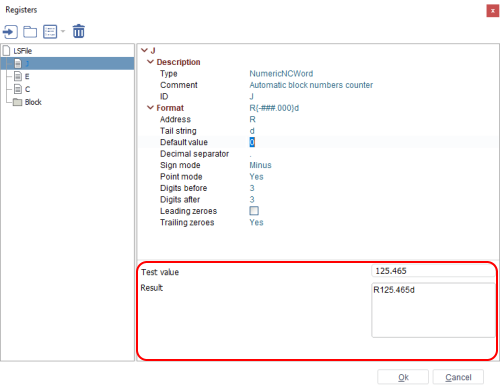Click the Result output box
This screenshot has height=389, width=500.
[x=433, y=310]
